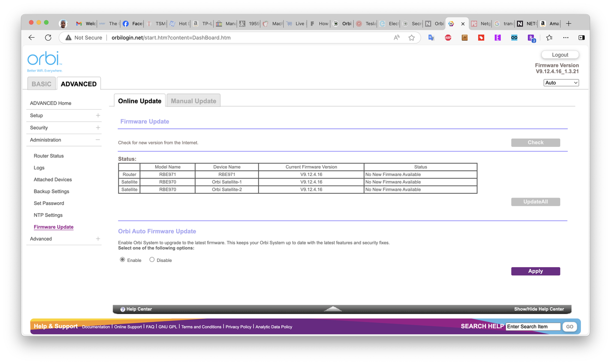Viewport: 611px width, 364px height.
Task: Open the Auto language dropdown
Action: tap(561, 83)
